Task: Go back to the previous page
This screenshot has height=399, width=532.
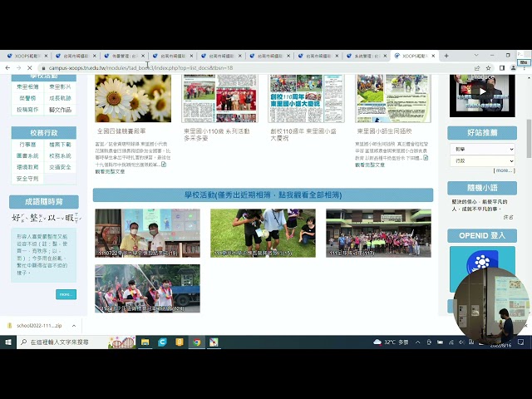Action: pyautogui.click(x=7, y=68)
